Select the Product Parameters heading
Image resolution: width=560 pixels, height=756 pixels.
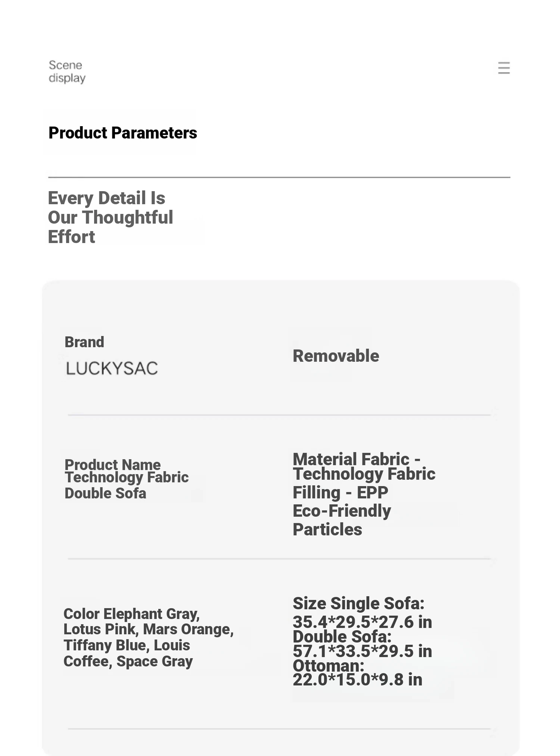point(122,133)
